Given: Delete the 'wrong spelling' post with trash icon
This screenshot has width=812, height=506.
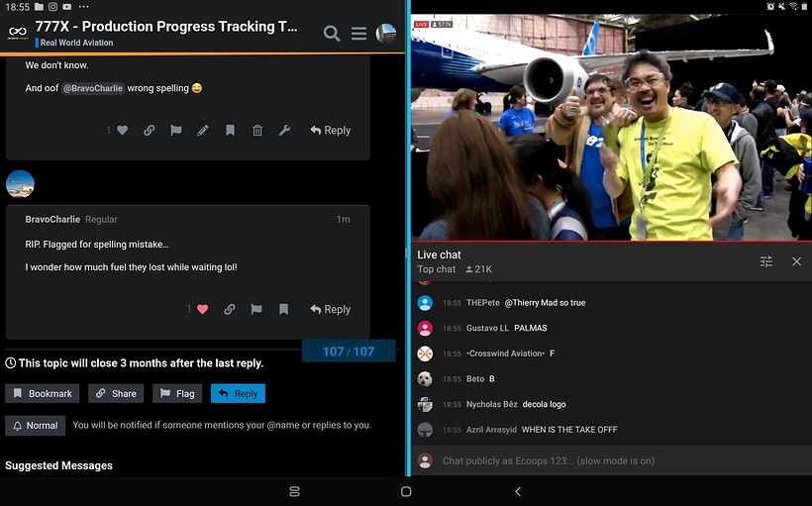Looking at the screenshot, I should pyautogui.click(x=257, y=130).
